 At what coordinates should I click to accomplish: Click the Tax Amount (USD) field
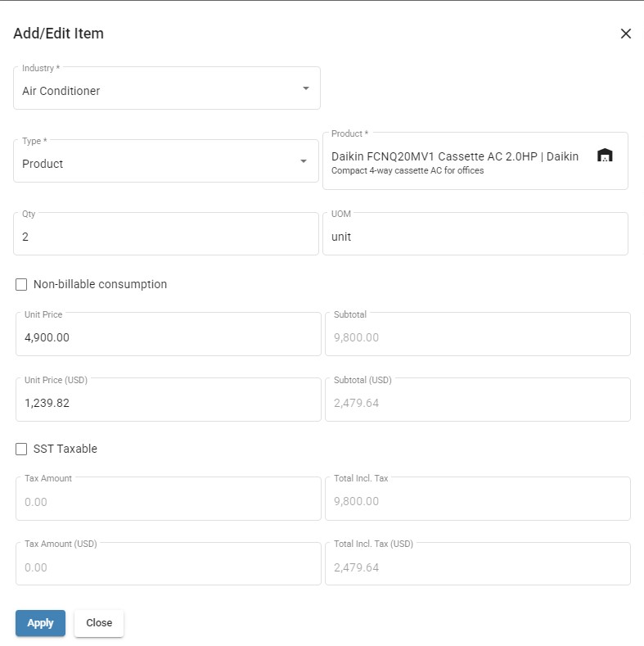(169, 564)
